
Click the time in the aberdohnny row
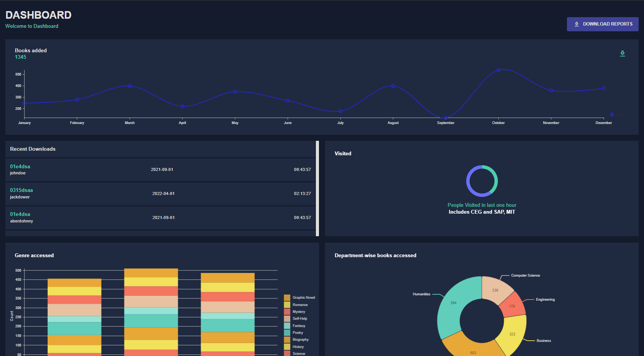pos(302,218)
